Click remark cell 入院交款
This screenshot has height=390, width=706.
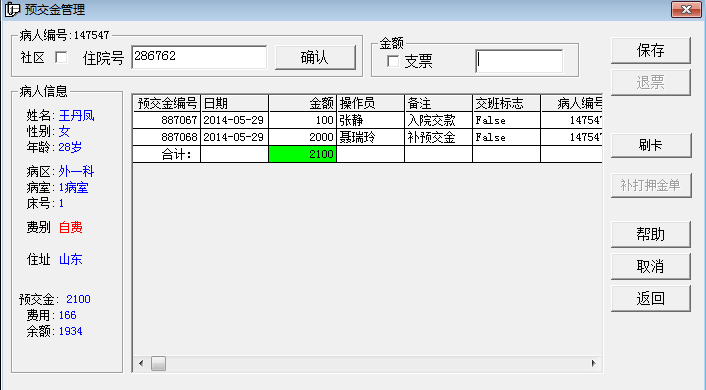(x=439, y=120)
